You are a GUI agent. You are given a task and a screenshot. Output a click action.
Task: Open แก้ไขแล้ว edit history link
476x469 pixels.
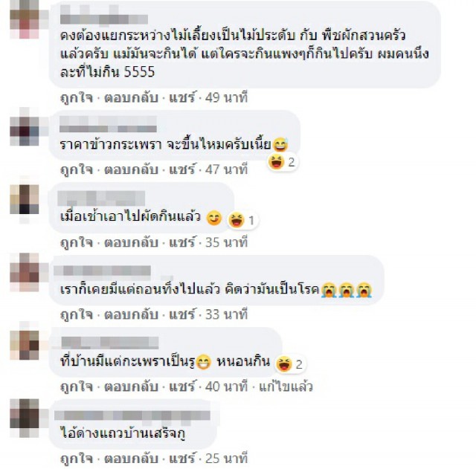tap(286, 386)
